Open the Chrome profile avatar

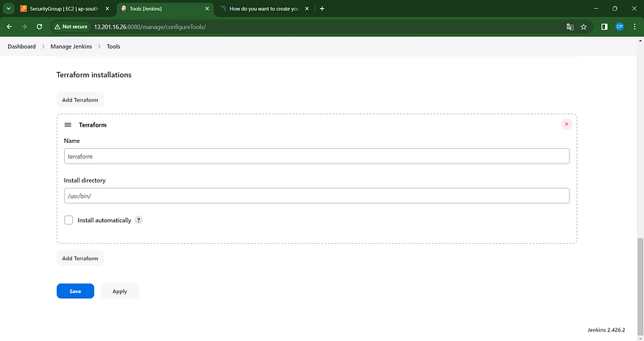(x=620, y=27)
